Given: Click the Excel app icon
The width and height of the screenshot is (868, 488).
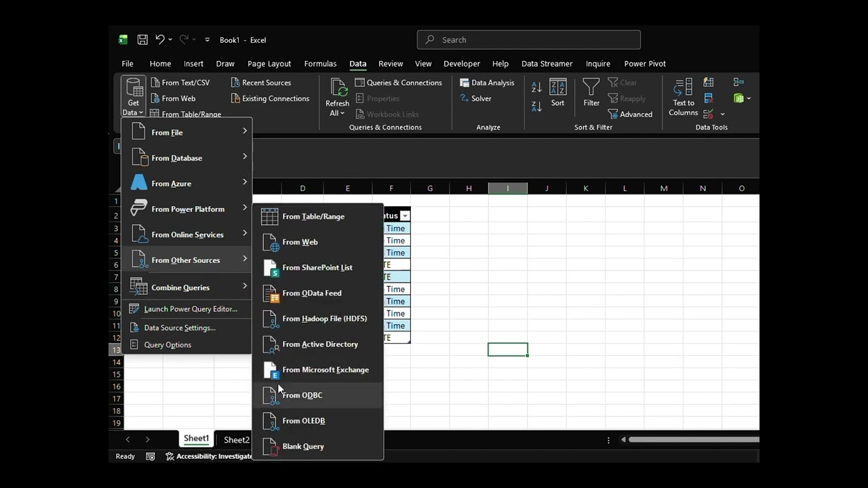Looking at the screenshot, I should (x=123, y=40).
